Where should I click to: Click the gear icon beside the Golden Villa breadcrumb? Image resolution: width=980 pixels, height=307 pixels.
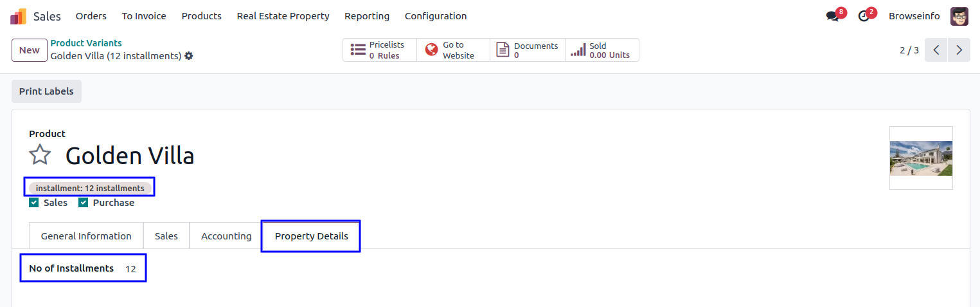(x=188, y=56)
